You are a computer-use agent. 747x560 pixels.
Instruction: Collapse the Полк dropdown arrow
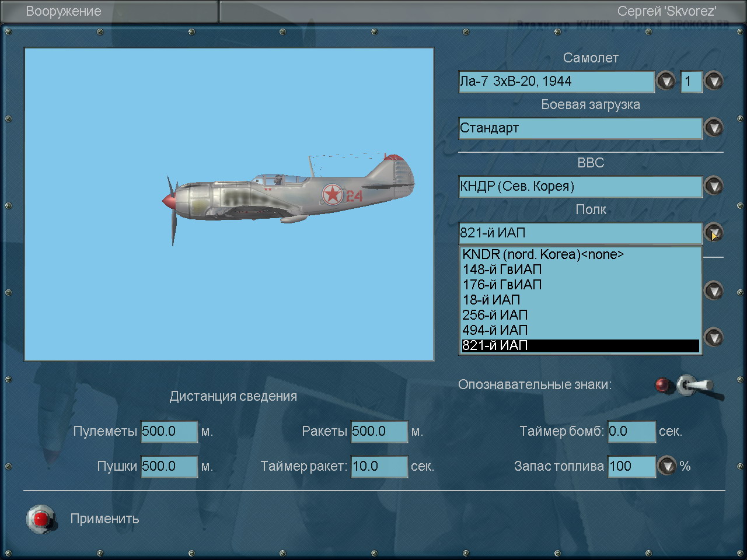[x=714, y=233]
